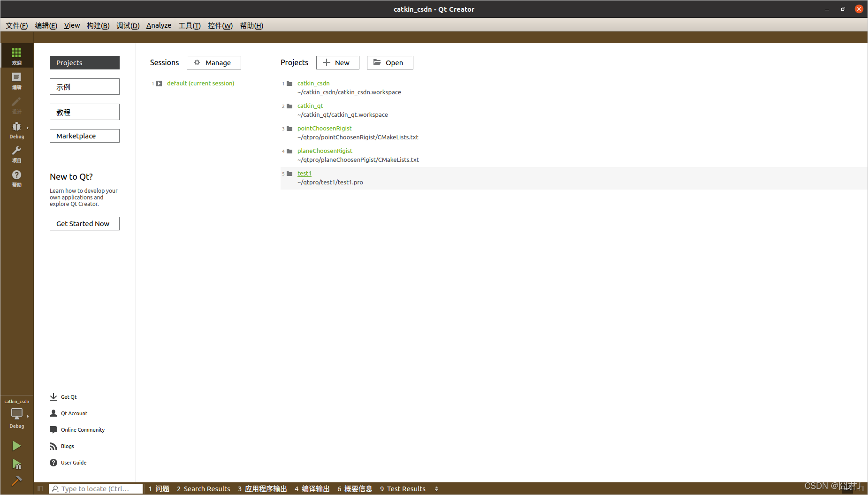868x495 pixels.
Task: Expand the output panes selector arrows
Action: [436, 489]
